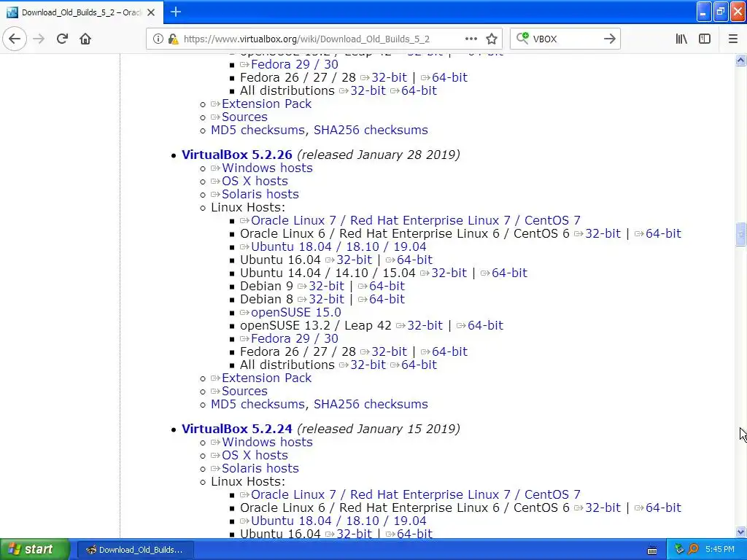Open 5.2.26 Extension Pack link
Image resolution: width=747 pixels, height=560 pixels.
[x=266, y=378]
